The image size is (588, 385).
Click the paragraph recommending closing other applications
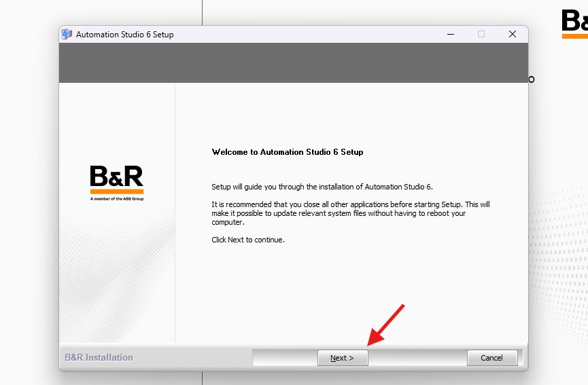click(x=351, y=213)
